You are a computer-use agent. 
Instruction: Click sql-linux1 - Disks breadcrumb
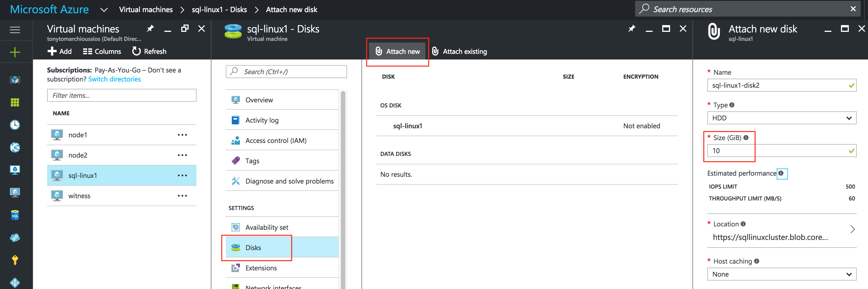click(219, 10)
